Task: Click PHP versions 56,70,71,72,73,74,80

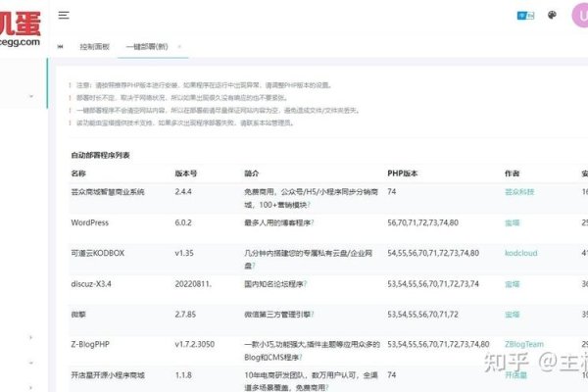Action: pos(423,222)
